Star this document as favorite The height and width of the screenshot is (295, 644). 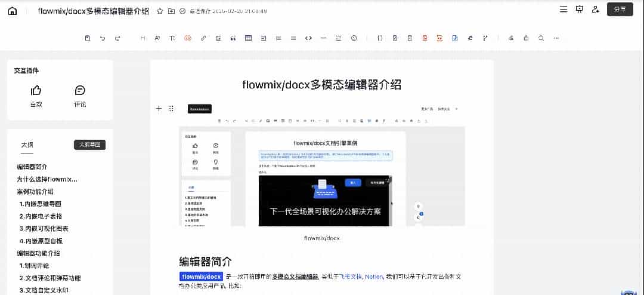click(x=160, y=11)
